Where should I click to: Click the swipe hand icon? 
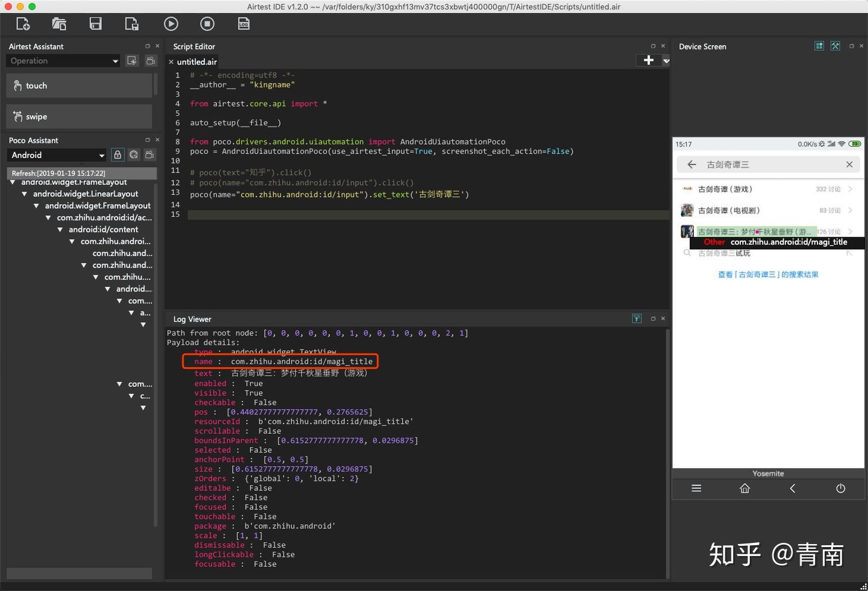(17, 116)
